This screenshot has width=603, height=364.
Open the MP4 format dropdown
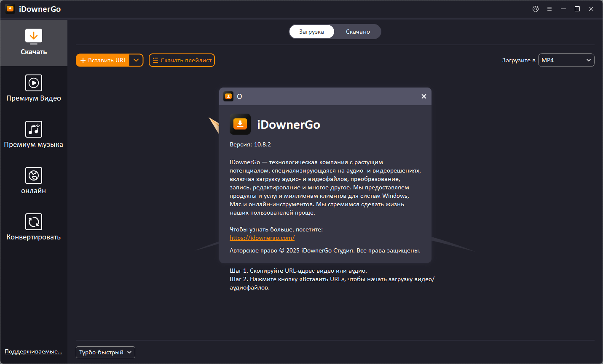point(566,60)
